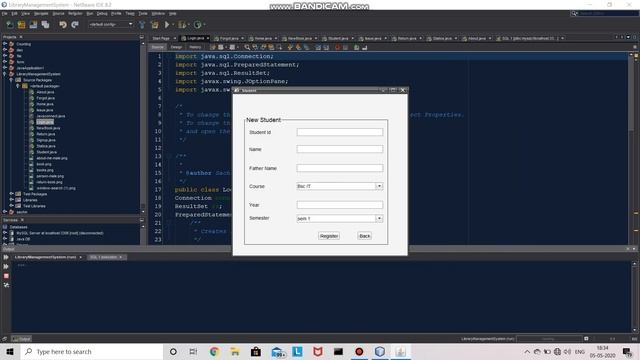Image resolution: width=640 pixels, height=360 pixels.
Task: Select Student.java in Projects tree
Action: [x=47, y=152]
